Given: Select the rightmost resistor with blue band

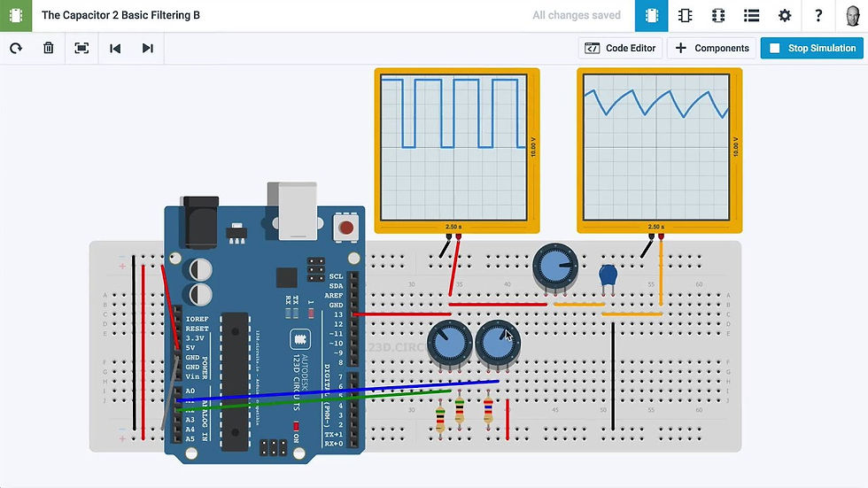Looking at the screenshot, I should coord(488,411).
